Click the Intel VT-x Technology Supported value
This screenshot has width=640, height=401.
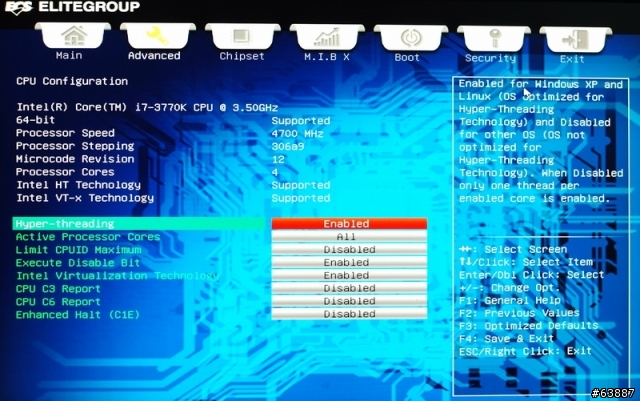pos(301,198)
